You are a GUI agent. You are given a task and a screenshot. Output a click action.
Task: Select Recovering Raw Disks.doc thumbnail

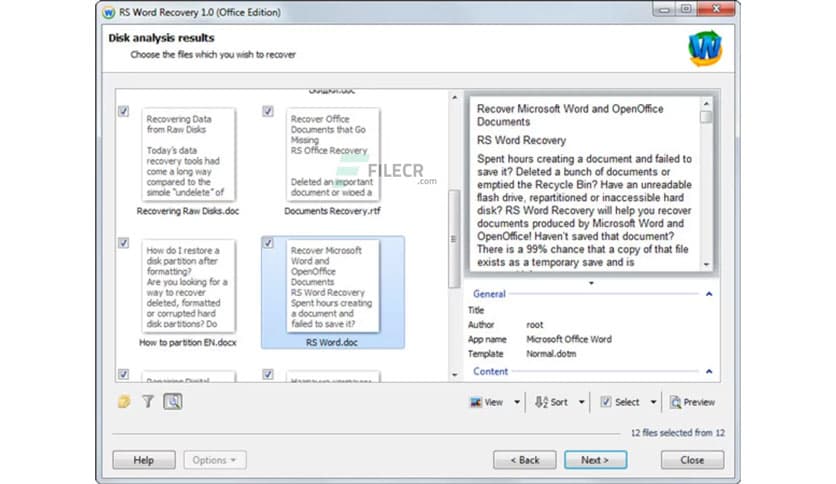click(188, 155)
